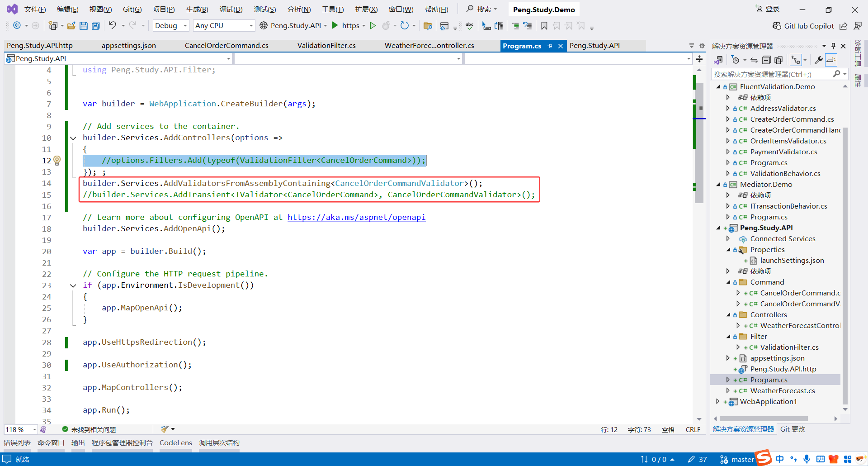Collapse the AddControllers code block on line 10
Viewport: 868px width, 466px height.
click(x=73, y=138)
